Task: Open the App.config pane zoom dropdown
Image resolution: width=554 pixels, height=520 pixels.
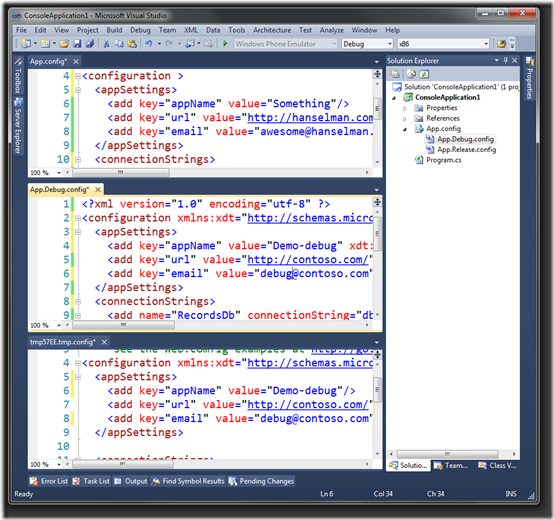Action: 59,173
